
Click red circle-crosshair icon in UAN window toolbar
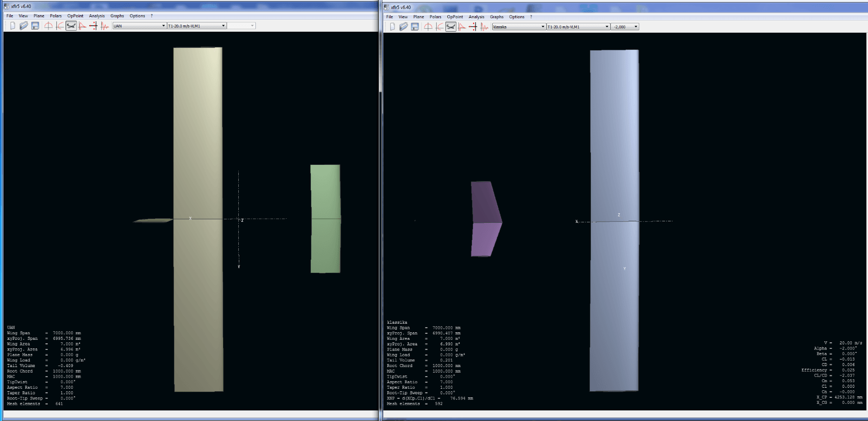tap(48, 26)
